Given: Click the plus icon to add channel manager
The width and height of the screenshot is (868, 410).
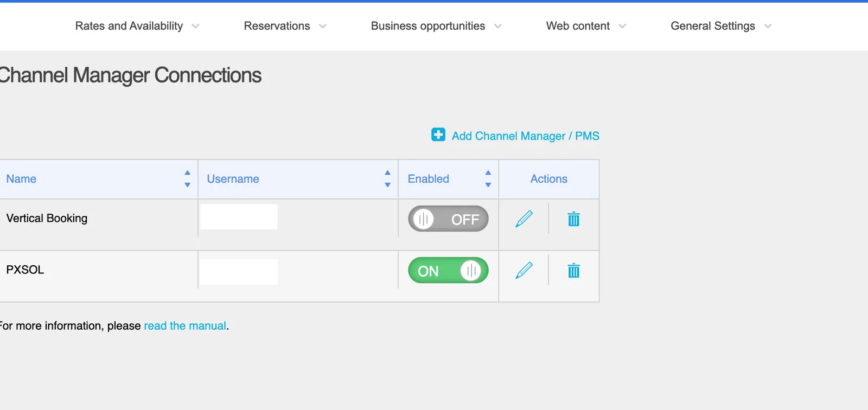Looking at the screenshot, I should [438, 134].
